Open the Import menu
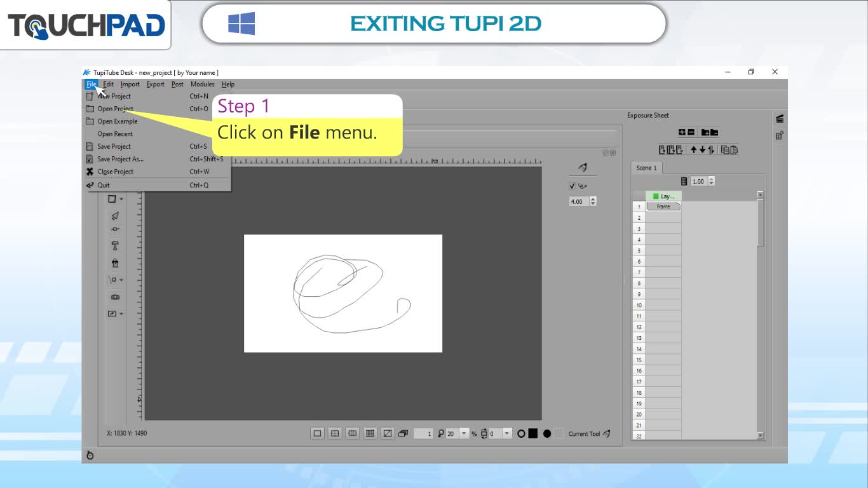 130,84
